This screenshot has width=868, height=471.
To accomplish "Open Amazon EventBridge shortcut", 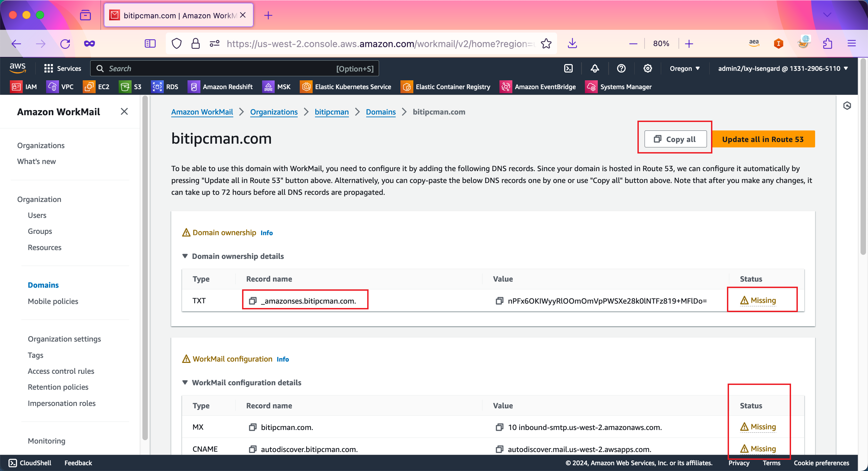I will (x=538, y=87).
